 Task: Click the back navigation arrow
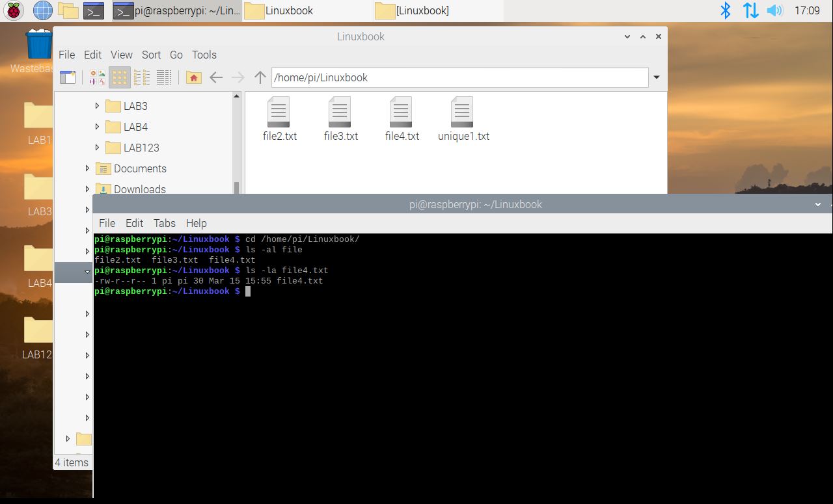tap(216, 77)
